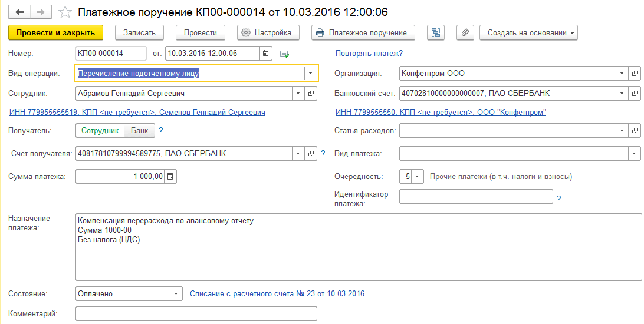Open Банковский счет record with open-form icon
The image size is (644, 324).
[x=635, y=94]
